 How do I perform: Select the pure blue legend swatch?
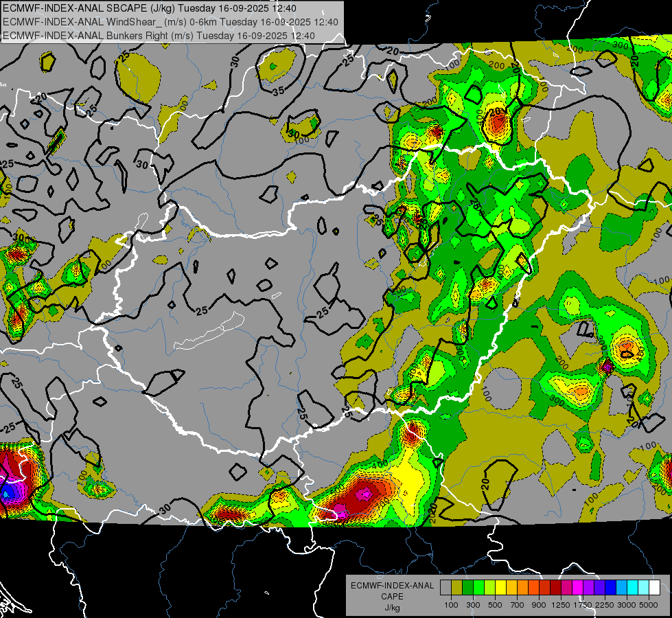[611, 588]
